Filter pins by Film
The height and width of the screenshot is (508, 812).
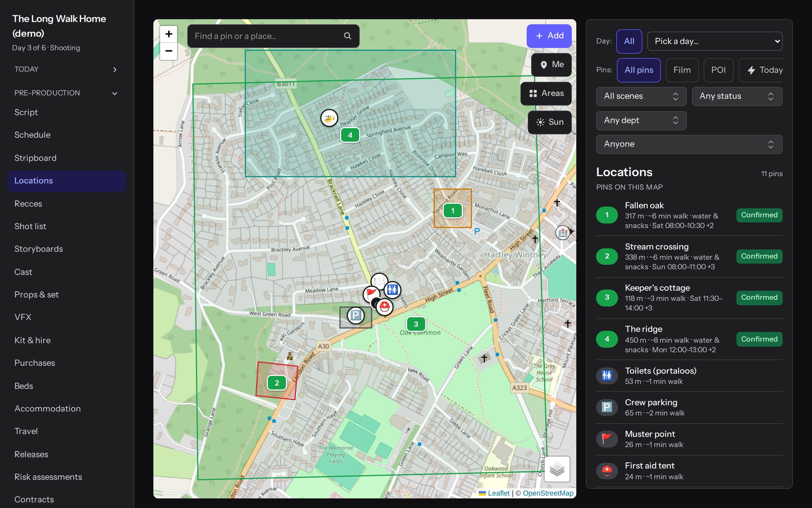point(682,70)
